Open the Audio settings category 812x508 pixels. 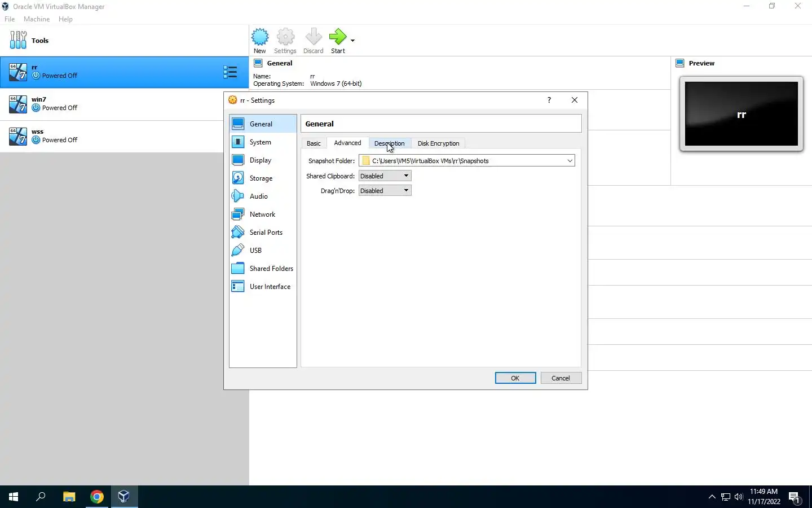coord(263,196)
